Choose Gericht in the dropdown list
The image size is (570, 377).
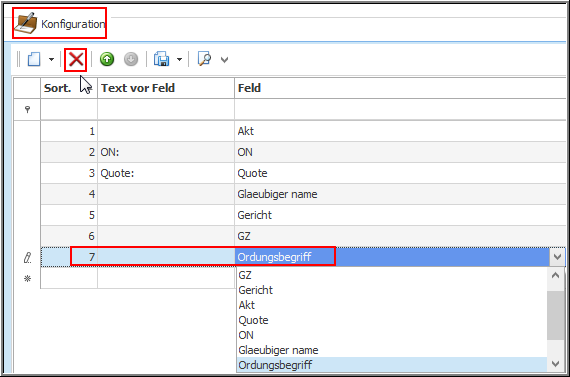pos(392,290)
